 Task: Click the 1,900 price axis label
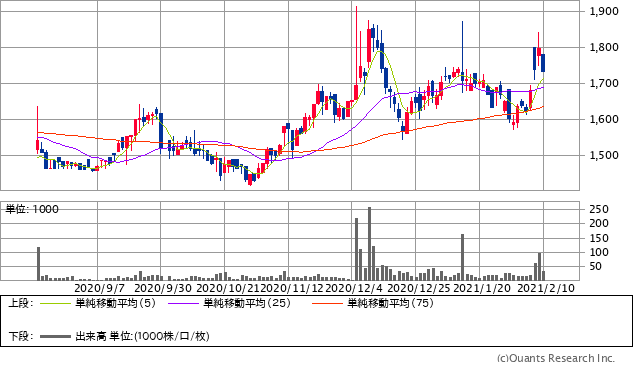604,11
